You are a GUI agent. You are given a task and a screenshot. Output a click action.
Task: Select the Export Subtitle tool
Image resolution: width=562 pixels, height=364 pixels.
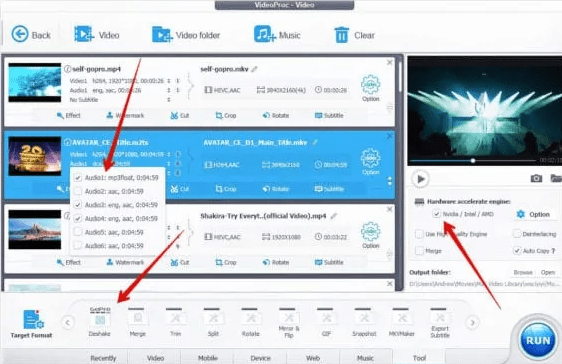440,322
